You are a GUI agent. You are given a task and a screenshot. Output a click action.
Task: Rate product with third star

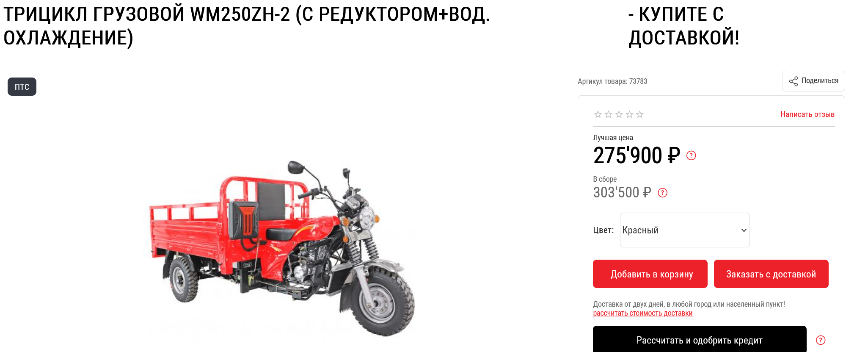619,114
